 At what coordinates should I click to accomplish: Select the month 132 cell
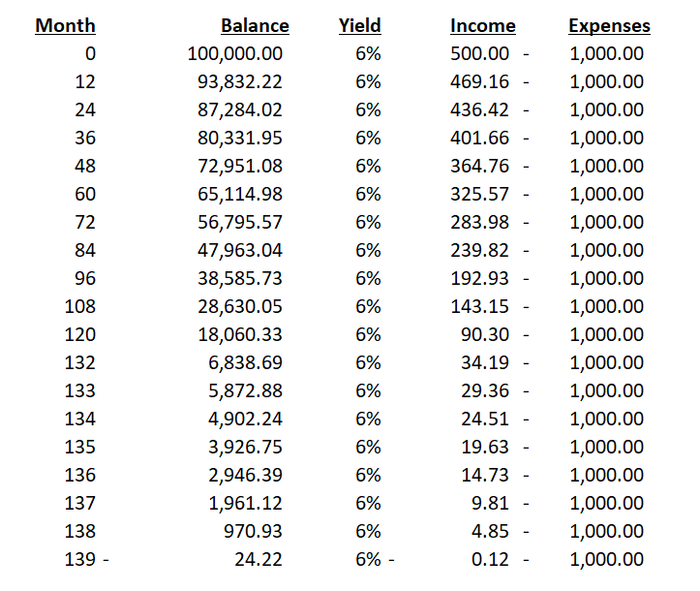point(80,363)
